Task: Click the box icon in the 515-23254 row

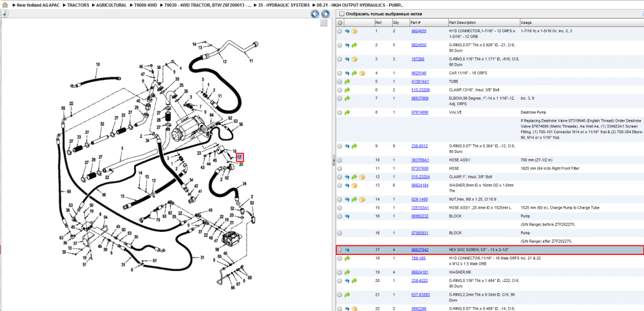Action: coord(361,177)
